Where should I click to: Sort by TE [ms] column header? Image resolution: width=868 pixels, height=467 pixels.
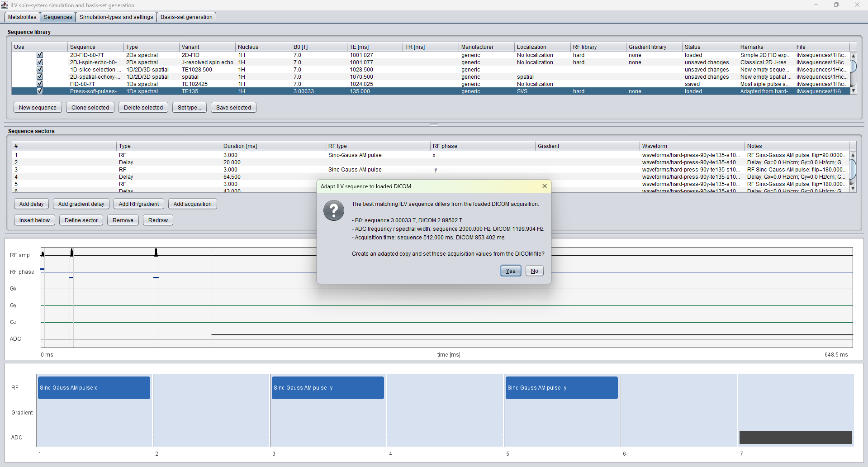375,47
